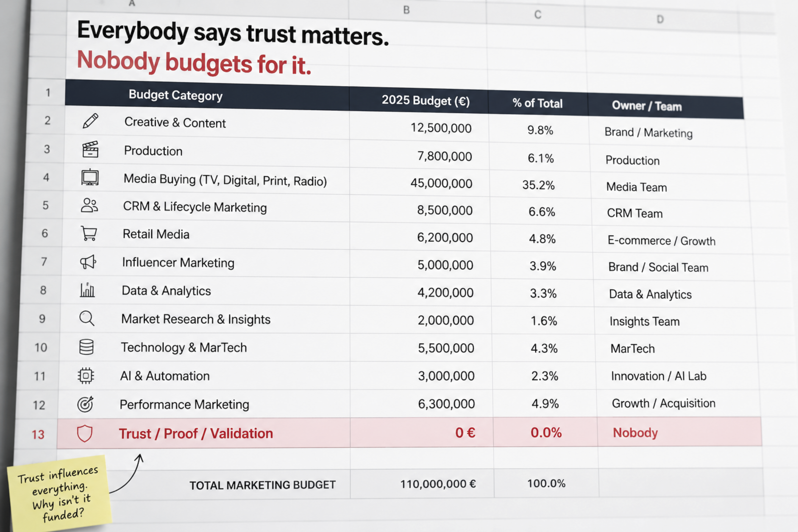Screen dimensions: 798x532
Task: Select the CRM Team owner cell
Action: point(671,213)
